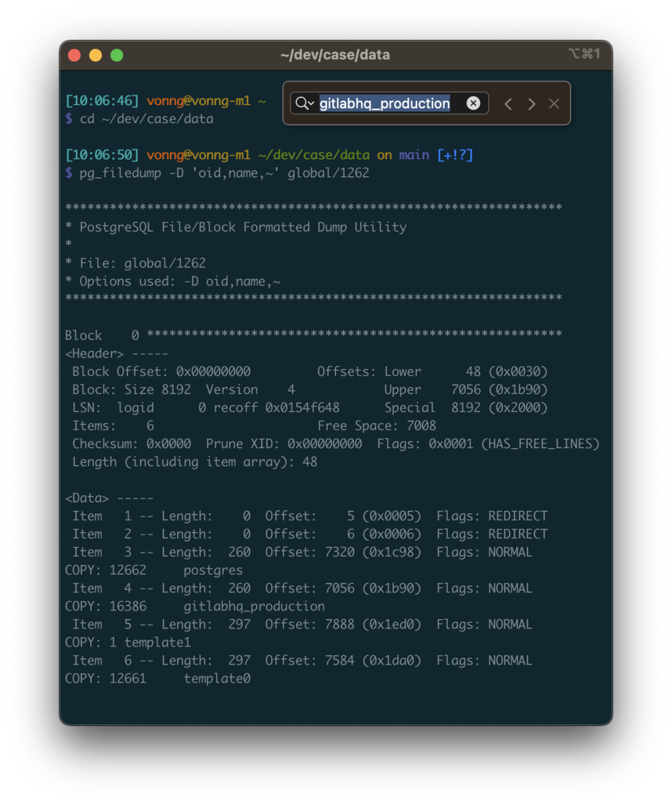The height and width of the screenshot is (804, 672).
Task: Clear the search field using the circled ✕ icon
Action: [474, 103]
